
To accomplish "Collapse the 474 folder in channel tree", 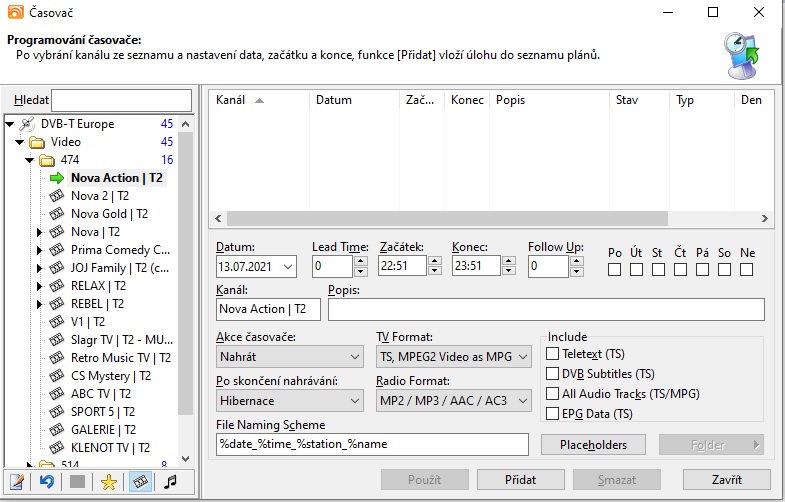I will 28,160.
